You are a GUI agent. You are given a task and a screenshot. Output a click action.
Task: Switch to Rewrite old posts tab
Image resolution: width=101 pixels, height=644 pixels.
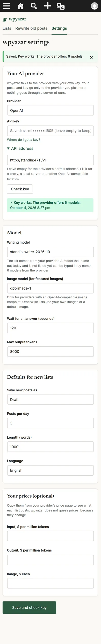(31, 28)
